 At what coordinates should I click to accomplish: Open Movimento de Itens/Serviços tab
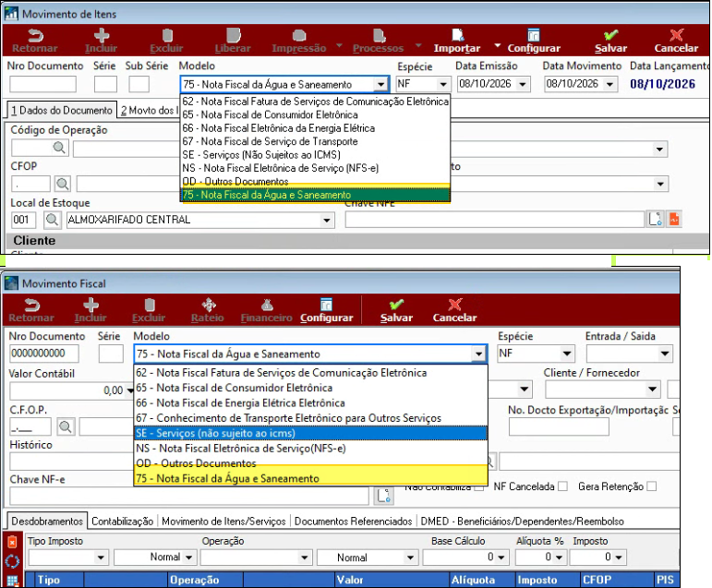click(x=223, y=522)
